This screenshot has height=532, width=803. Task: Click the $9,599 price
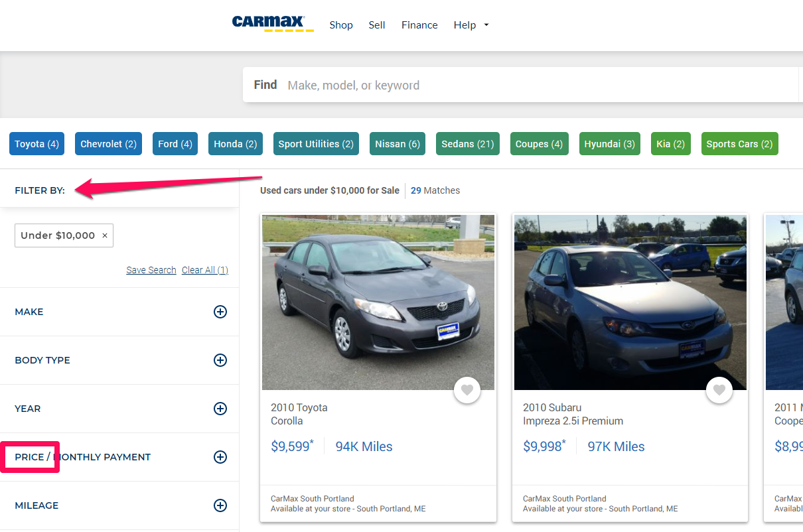[292, 446]
